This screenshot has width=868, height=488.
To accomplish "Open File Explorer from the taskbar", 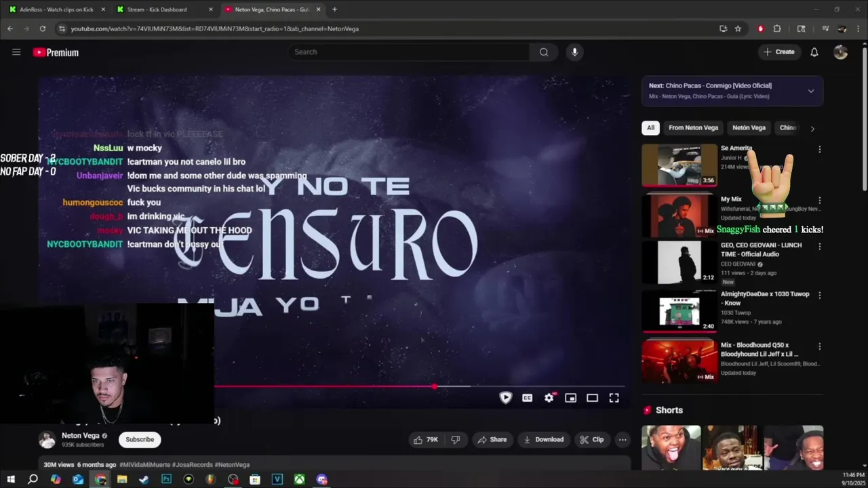I will [x=122, y=479].
